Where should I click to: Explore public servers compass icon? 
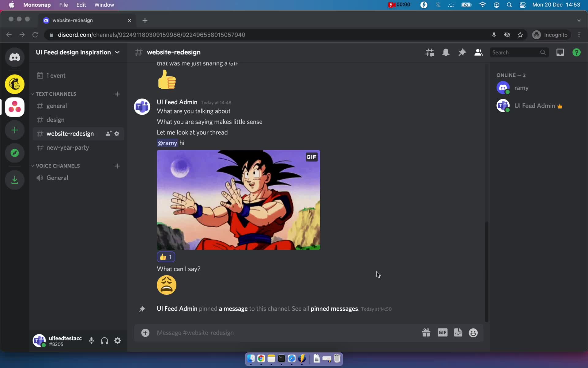14,153
